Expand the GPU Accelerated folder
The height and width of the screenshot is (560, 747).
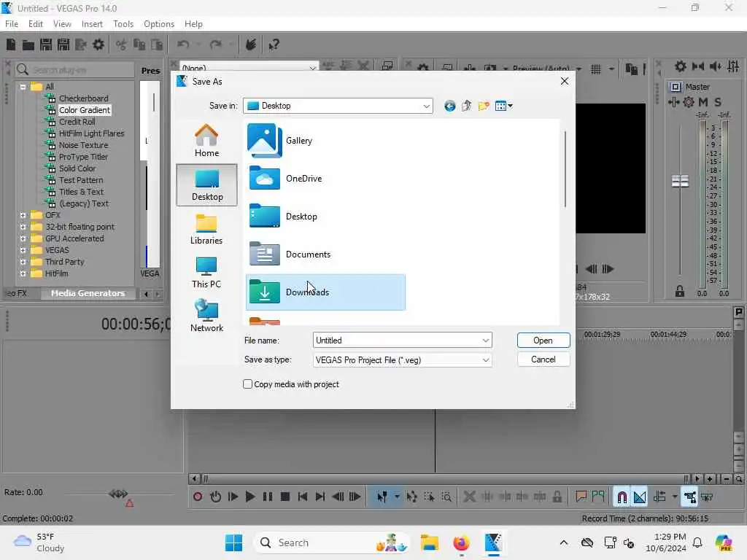click(23, 238)
